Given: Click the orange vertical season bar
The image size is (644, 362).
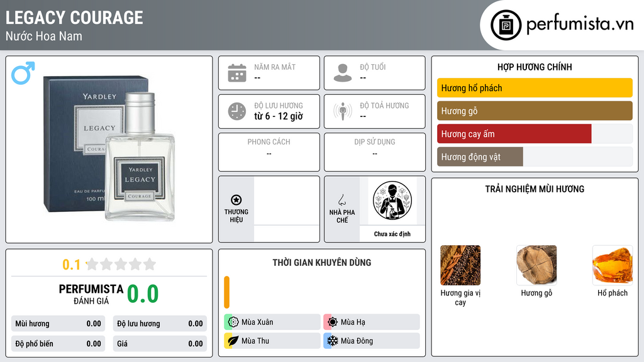Looking at the screenshot, I should pyautogui.click(x=226, y=292).
